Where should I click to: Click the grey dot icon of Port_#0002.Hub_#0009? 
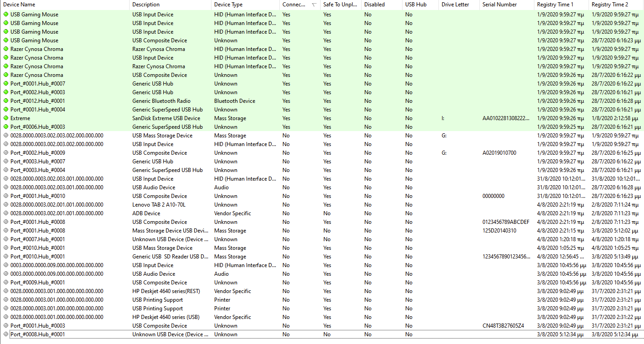click(6, 153)
